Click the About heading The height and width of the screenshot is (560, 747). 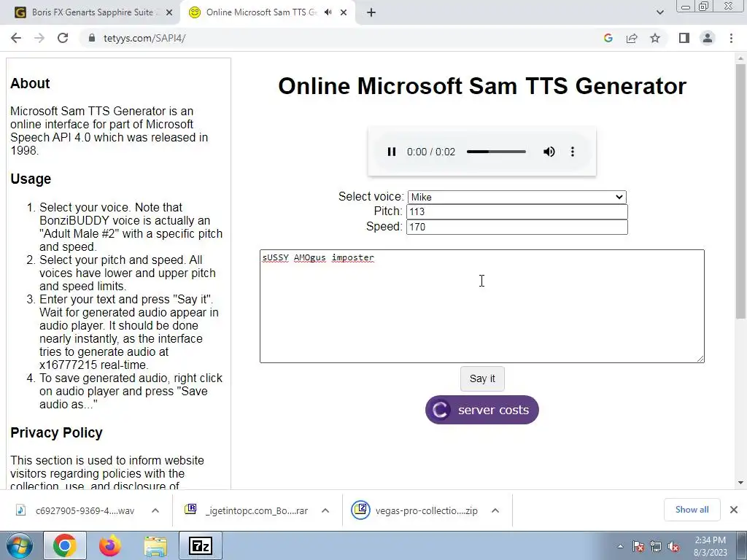point(30,83)
